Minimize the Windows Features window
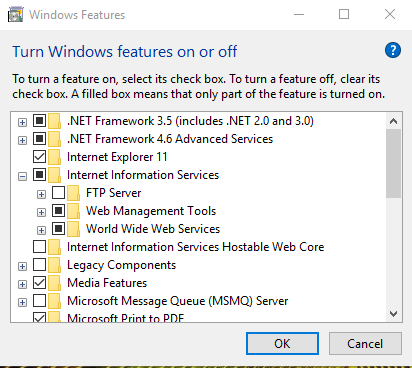The width and height of the screenshot is (412, 368). (299, 14)
